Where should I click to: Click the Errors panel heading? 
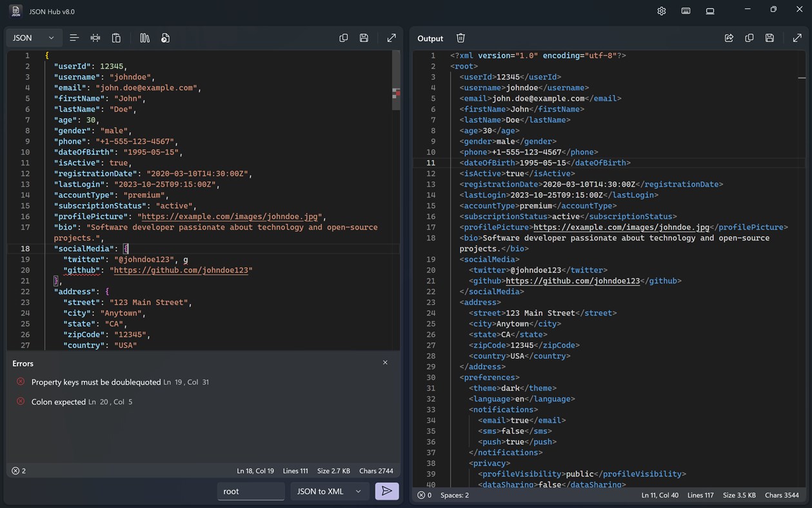click(x=23, y=363)
